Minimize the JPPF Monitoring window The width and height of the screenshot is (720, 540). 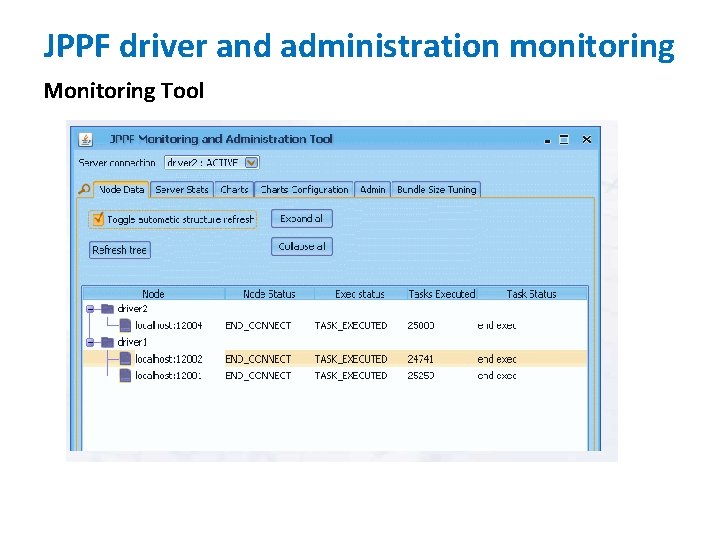(x=547, y=140)
